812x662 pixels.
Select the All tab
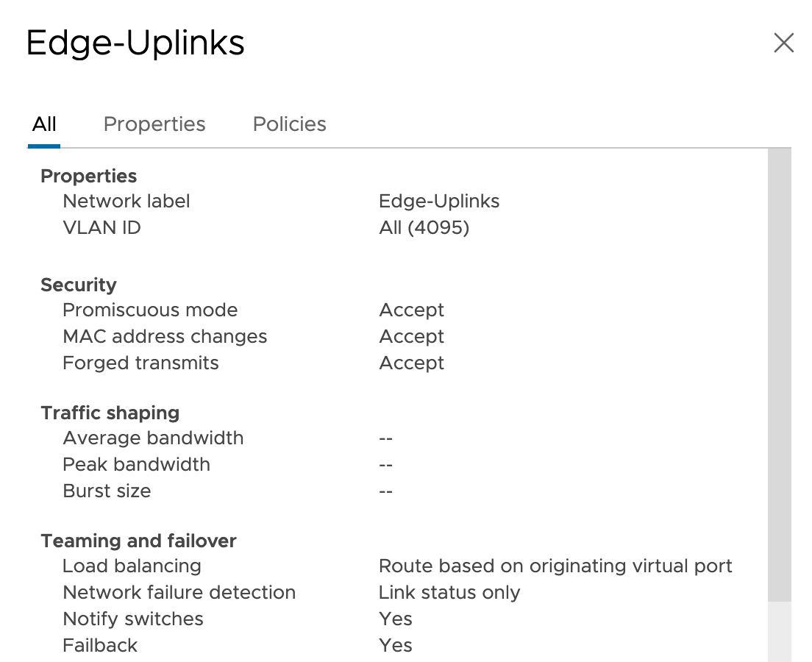point(44,124)
